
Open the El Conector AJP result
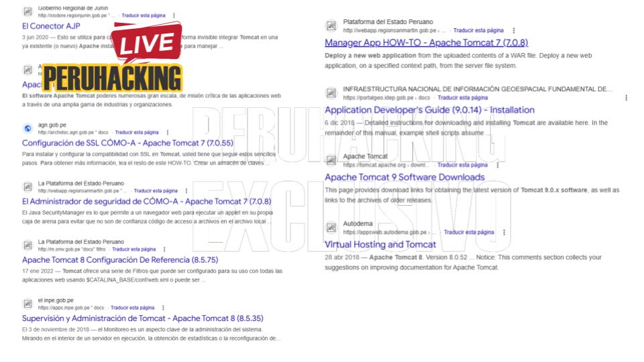click(52, 26)
